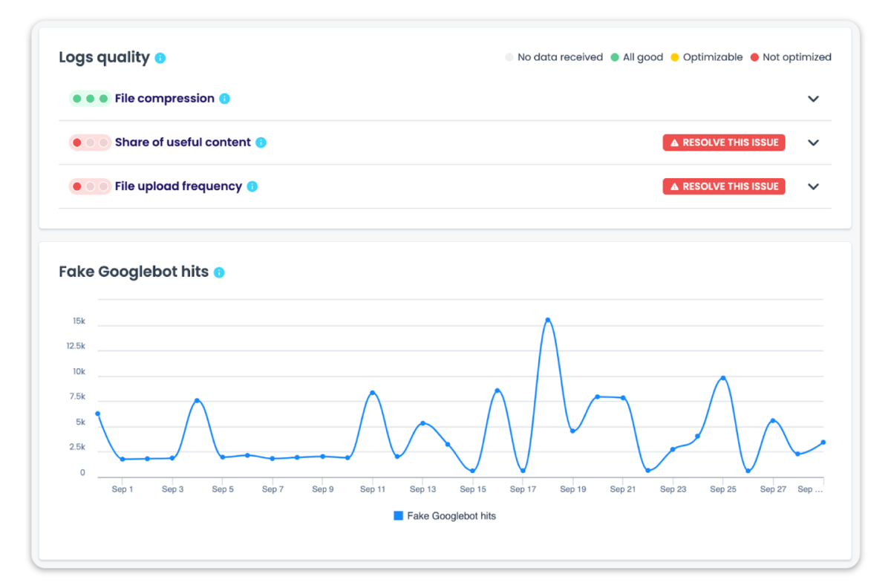Click info icon beside File compression

coord(224,99)
